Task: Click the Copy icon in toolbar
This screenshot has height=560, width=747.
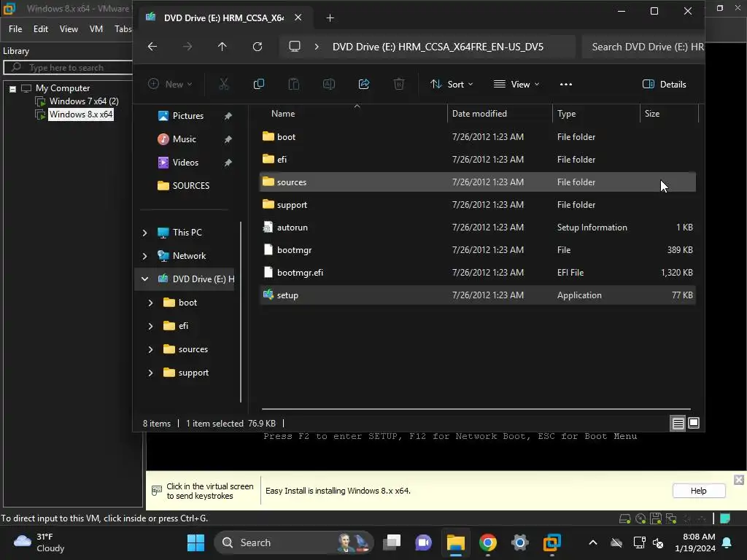Action: coord(259,85)
